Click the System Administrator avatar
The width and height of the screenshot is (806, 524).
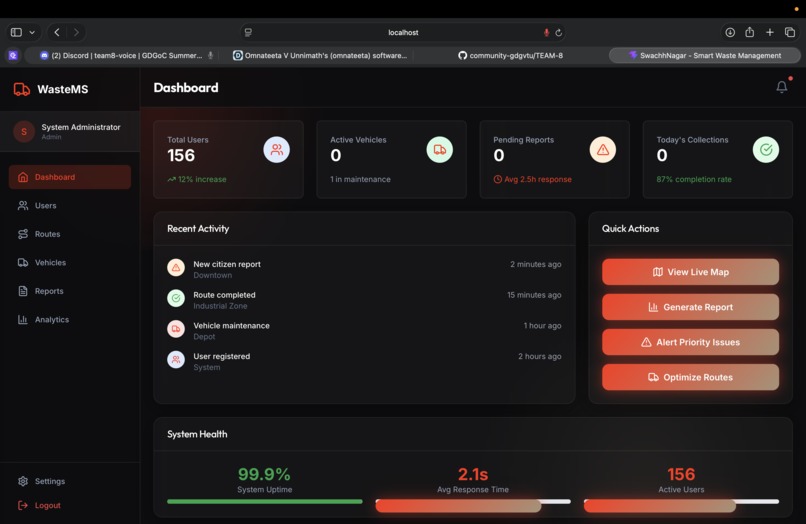(x=24, y=132)
